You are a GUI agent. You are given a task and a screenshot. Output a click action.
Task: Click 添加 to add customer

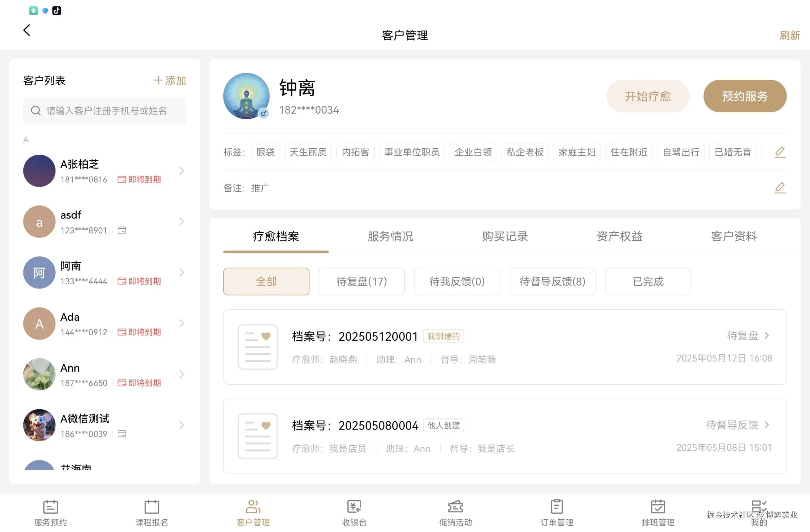(170, 81)
